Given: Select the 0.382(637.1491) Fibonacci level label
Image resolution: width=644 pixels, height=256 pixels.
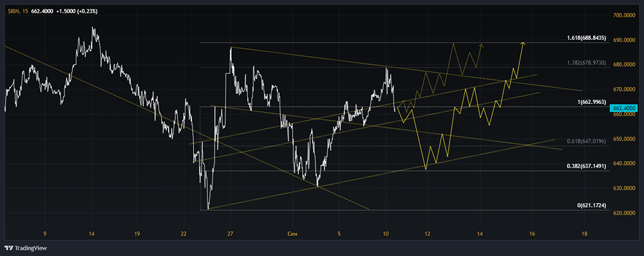Looking at the screenshot, I should click(587, 166).
